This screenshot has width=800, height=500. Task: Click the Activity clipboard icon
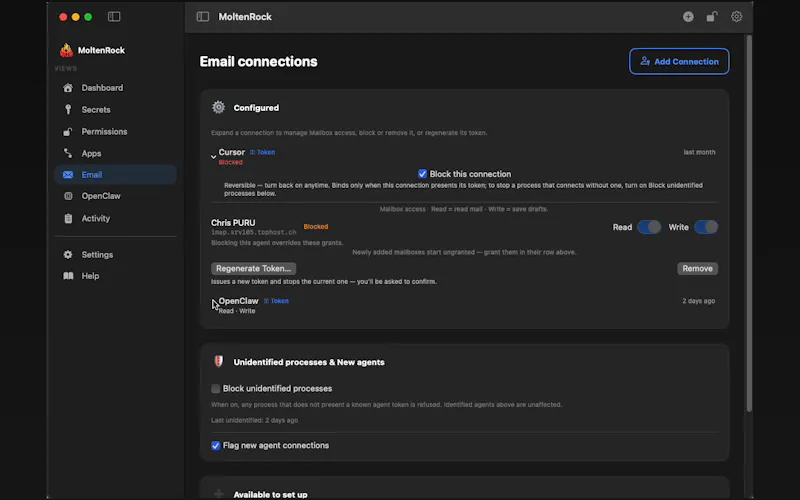tap(68, 218)
